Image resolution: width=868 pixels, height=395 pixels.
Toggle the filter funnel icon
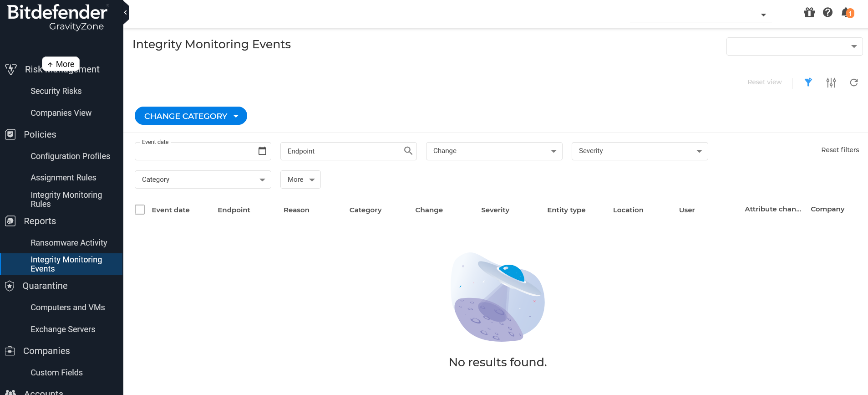808,82
